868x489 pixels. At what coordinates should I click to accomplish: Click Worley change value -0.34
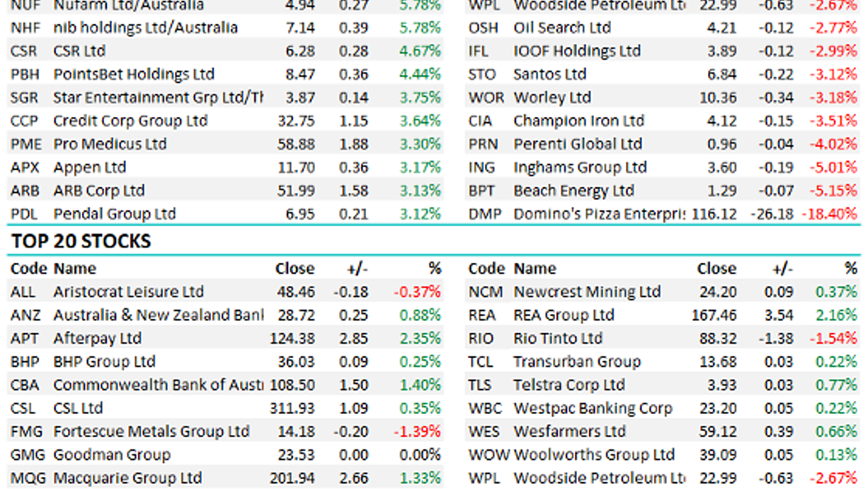[776, 99]
